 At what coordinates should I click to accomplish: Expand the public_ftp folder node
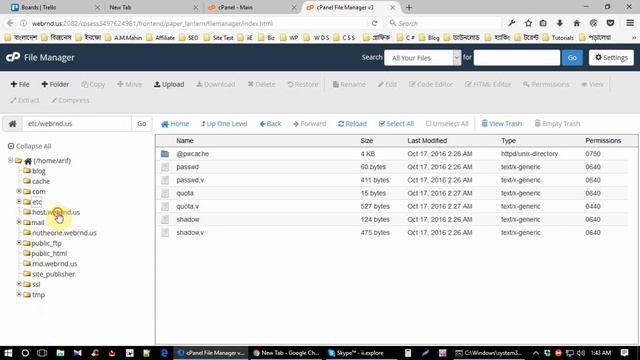[19, 242]
